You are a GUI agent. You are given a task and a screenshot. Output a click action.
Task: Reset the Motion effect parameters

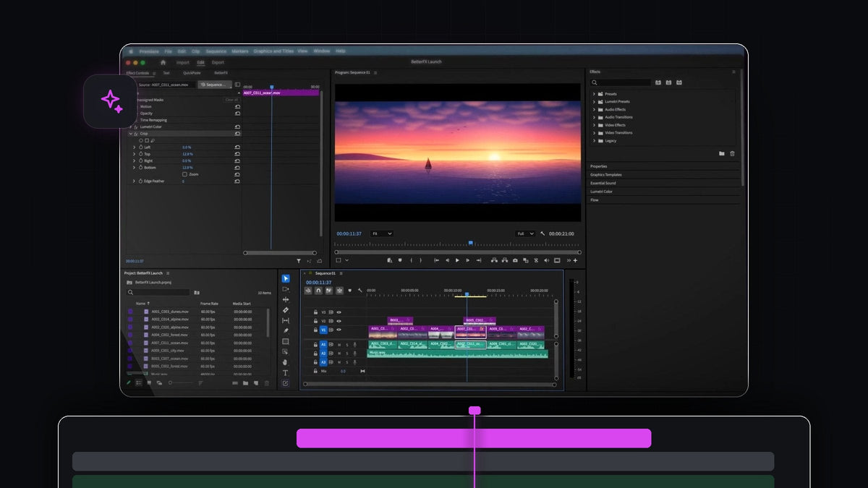click(237, 106)
